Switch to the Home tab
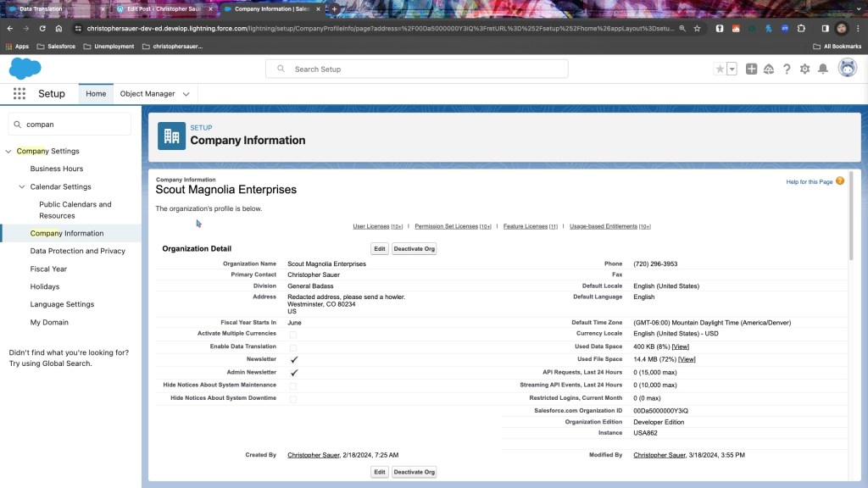 pyautogui.click(x=96, y=94)
